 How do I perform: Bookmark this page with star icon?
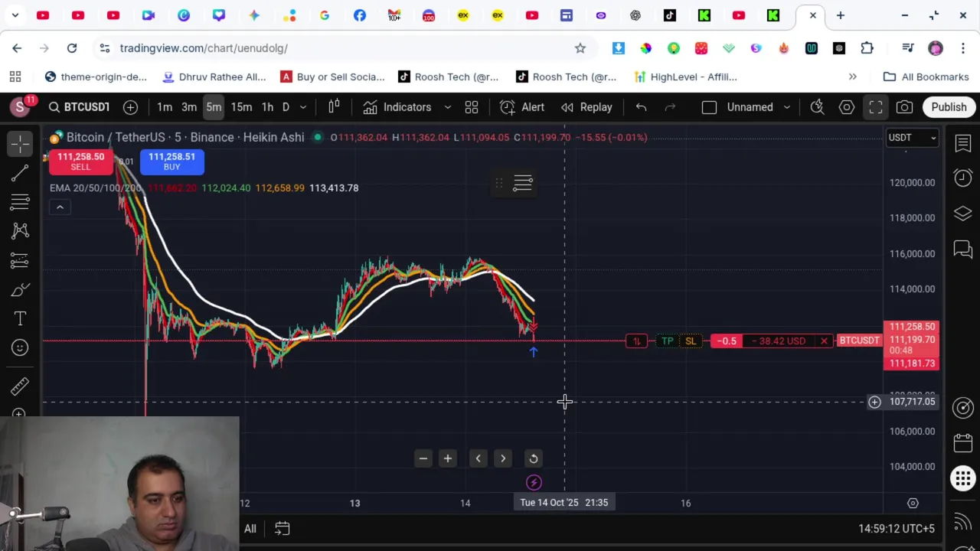click(580, 48)
